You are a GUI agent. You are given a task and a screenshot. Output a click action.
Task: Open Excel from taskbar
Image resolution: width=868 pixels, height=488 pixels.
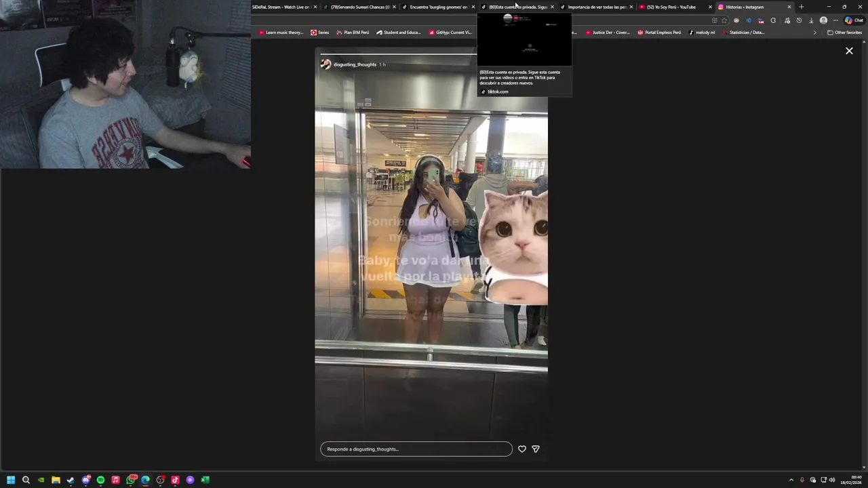coord(205,480)
